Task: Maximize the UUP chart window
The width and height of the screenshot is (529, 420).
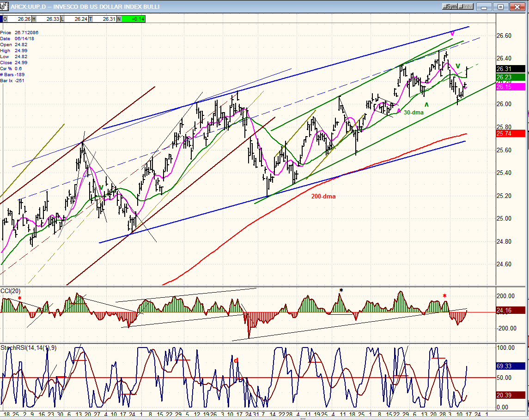Action: tap(500, 6)
